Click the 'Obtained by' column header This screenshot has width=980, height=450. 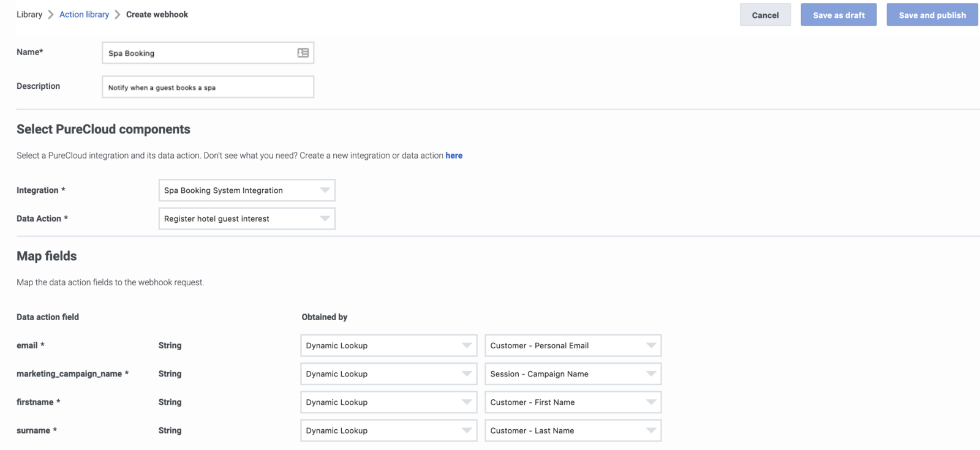coord(325,317)
